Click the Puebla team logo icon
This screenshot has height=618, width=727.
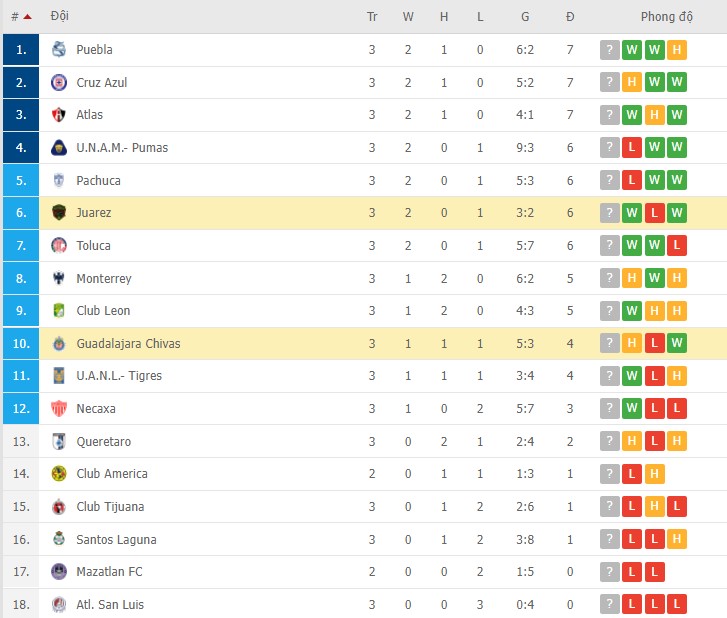(x=58, y=50)
